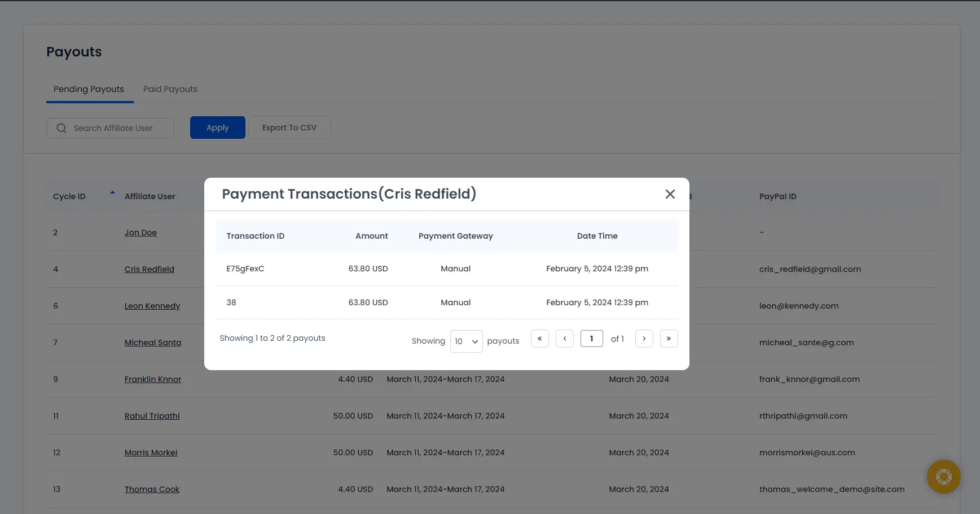This screenshot has height=514, width=980.
Task: Click the transactions page number field
Action: point(592,339)
